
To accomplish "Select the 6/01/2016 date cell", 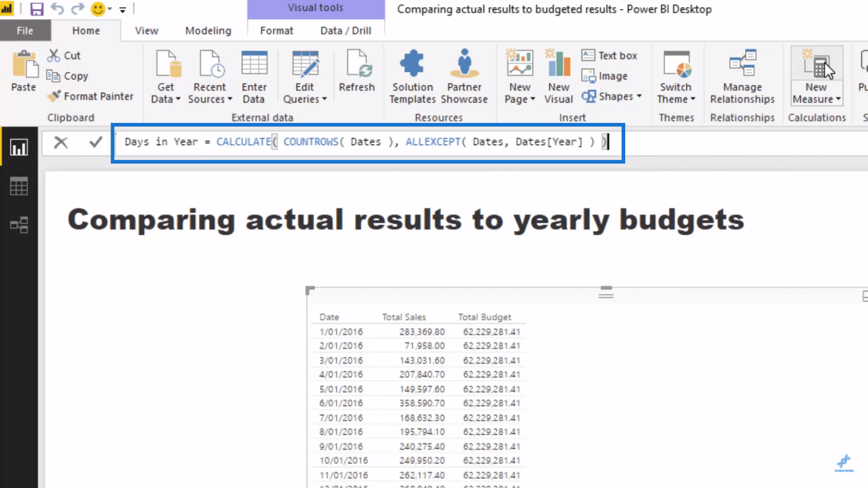I will [x=341, y=403].
